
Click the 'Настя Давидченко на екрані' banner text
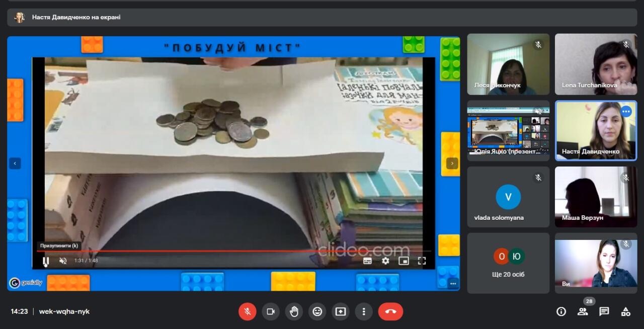76,17
